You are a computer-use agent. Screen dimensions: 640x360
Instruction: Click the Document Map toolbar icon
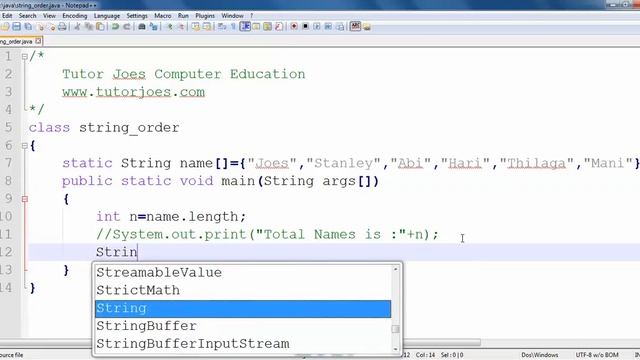point(267,27)
